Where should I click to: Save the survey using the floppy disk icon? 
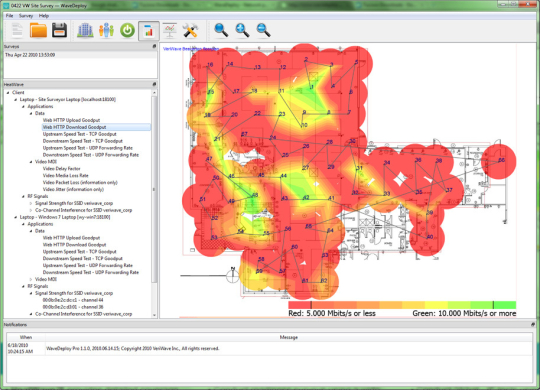pos(59,30)
